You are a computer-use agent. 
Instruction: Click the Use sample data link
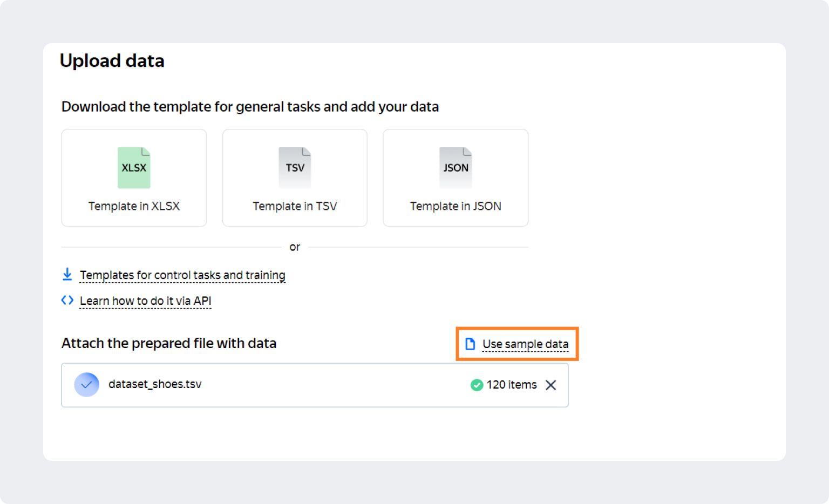tap(525, 344)
